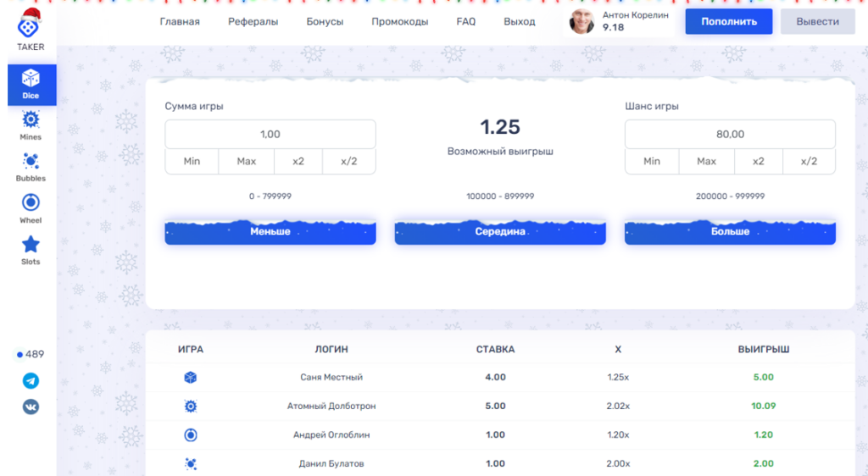Image resolution: width=868 pixels, height=476 pixels.
Task: Click Антон Корелин profile avatar
Action: tap(581, 21)
